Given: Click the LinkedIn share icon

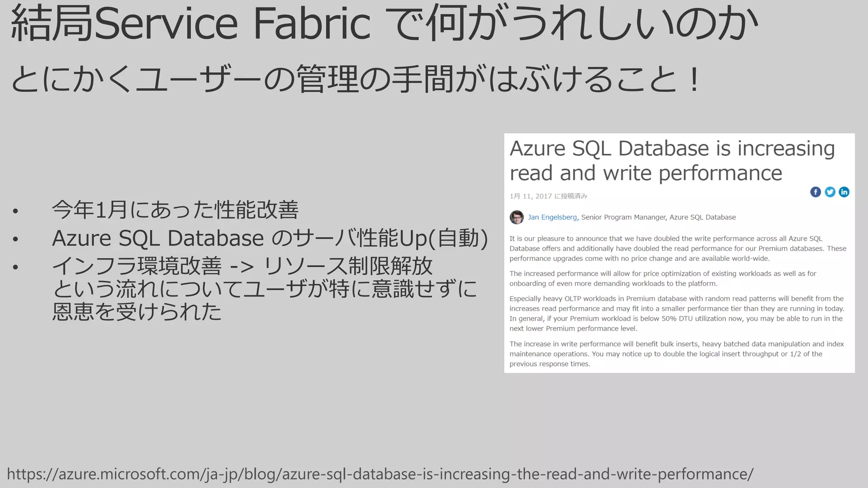Looking at the screenshot, I should coord(844,192).
